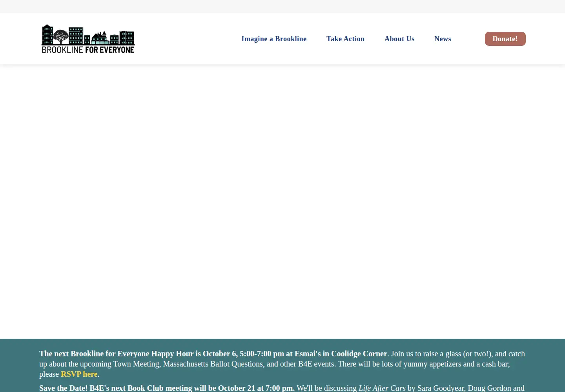Click the Book Club October 21 announcement text
The image size is (565, 392).
(x=167, y=388)
